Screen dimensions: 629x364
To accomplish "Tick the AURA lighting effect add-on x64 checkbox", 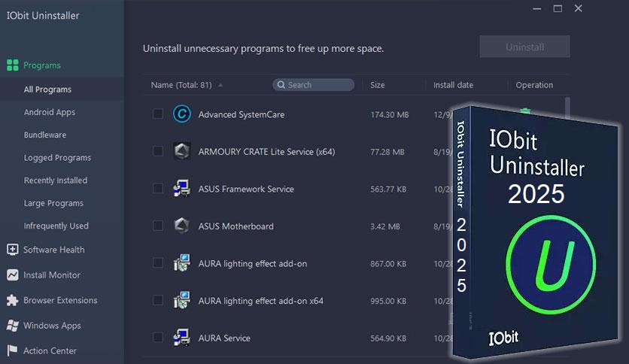I will tap(158, 300).
